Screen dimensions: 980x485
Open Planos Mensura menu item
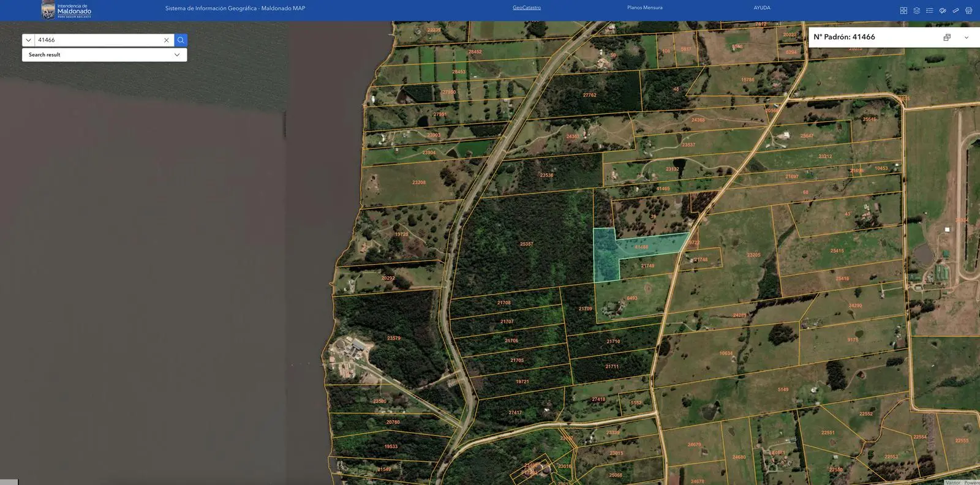point(644,8)
